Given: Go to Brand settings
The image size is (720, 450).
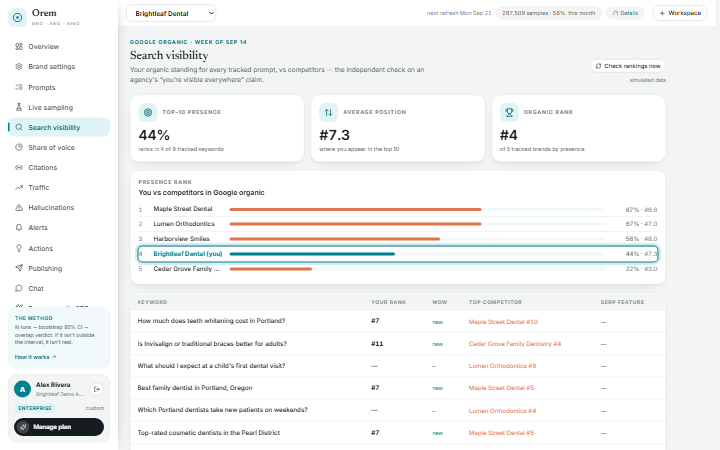Looking at the screenshot, I should (59, 67).
